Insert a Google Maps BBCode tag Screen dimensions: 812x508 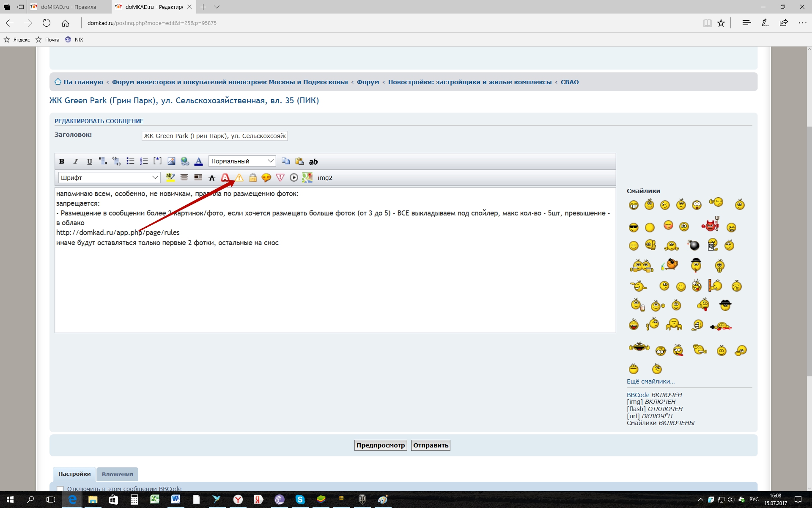coord(307,178)
